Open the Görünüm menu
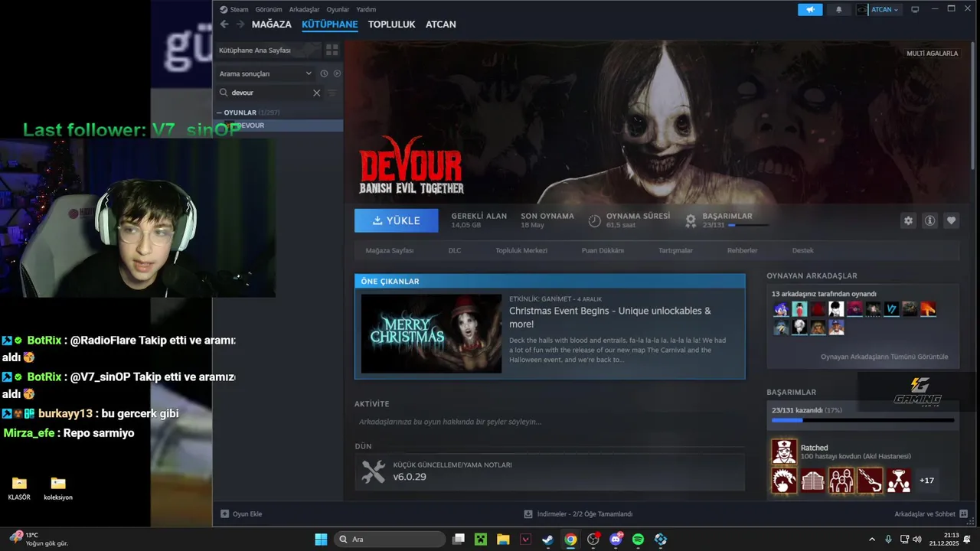980x551 pixels. [269, 9]
